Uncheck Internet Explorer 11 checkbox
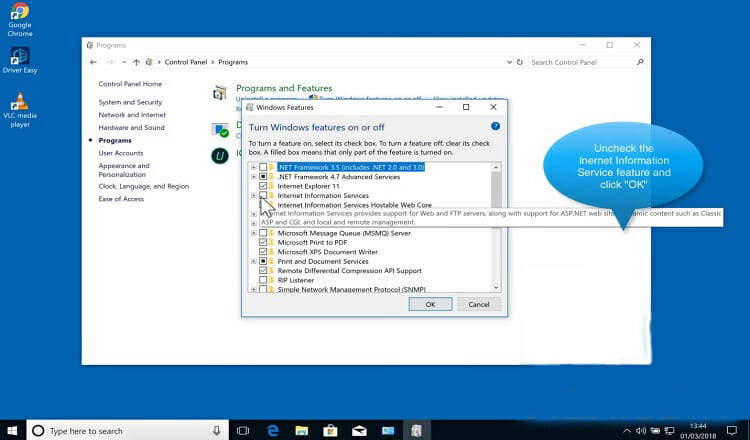 click(x=263, y=186)
